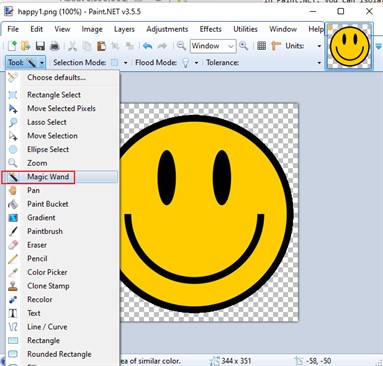Click the Zoom out magnifier icon

[x=181, y=46]
